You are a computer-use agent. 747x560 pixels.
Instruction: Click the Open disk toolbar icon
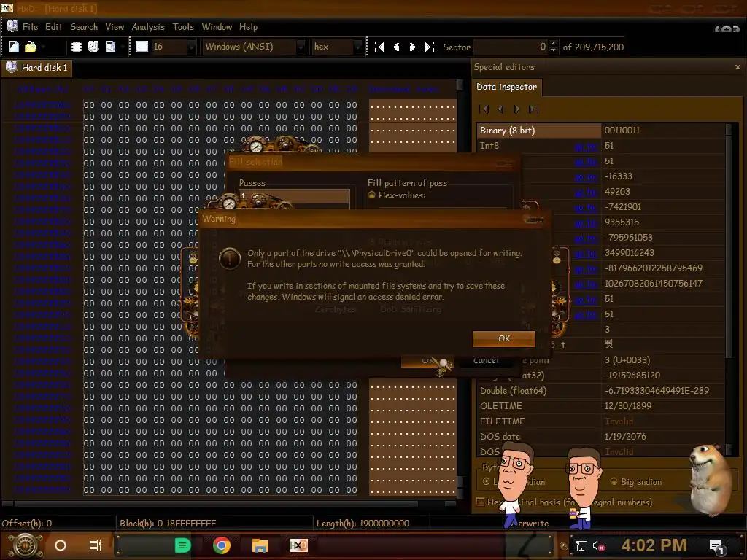coord(93,47)
